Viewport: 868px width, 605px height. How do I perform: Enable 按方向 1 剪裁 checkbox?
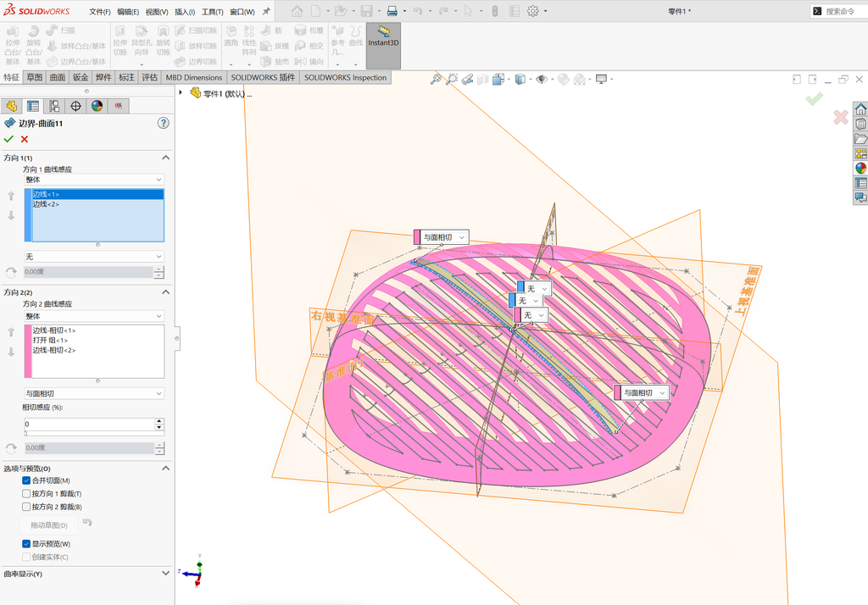pos(26,494)
